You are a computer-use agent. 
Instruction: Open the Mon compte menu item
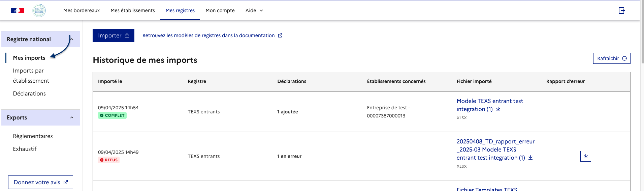click(220, 10)
